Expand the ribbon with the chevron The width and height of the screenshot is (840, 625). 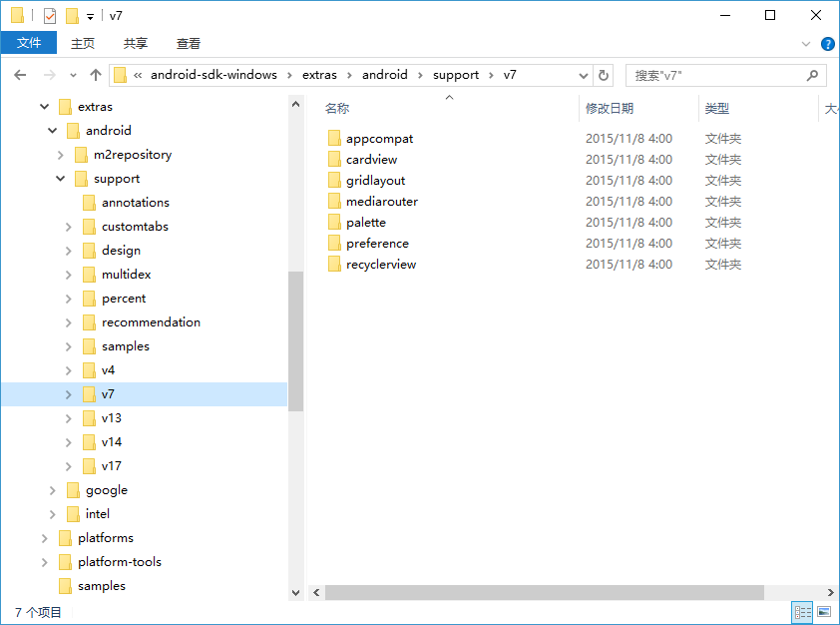[804, 43]
